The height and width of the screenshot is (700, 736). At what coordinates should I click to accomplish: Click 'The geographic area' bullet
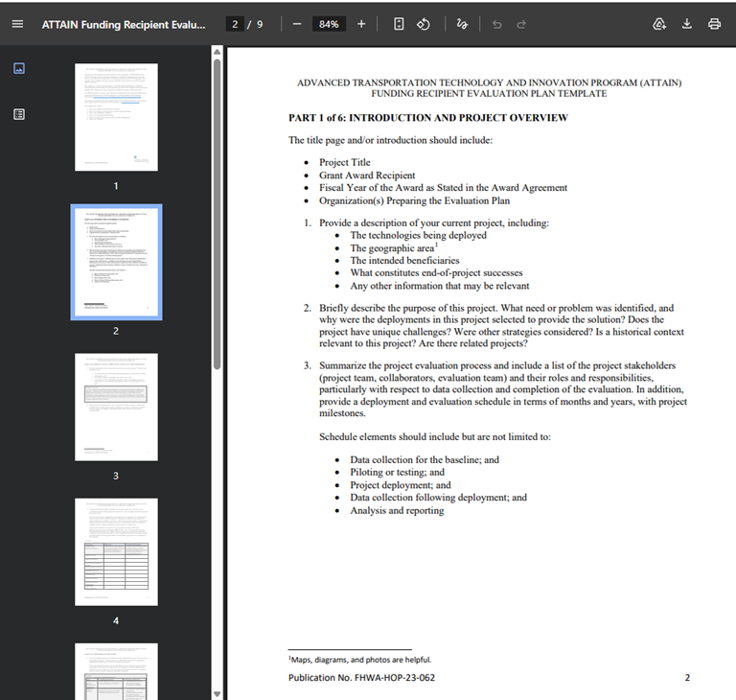click(x=392, y=248)
